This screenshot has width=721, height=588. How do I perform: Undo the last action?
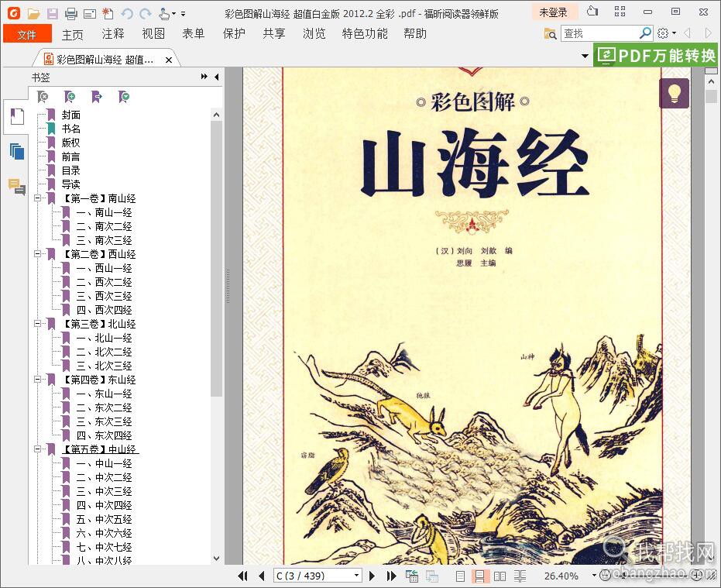point(127,14)
